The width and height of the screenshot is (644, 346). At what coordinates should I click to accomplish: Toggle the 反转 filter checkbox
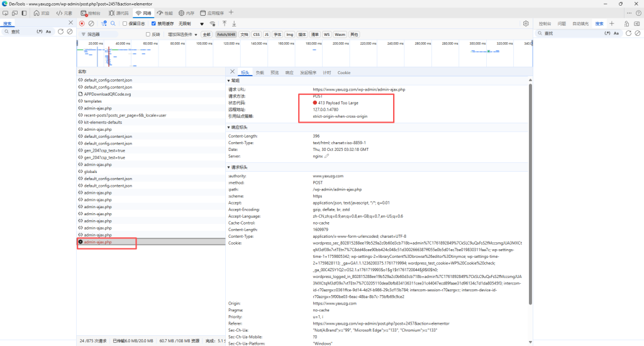pos(148,34)
